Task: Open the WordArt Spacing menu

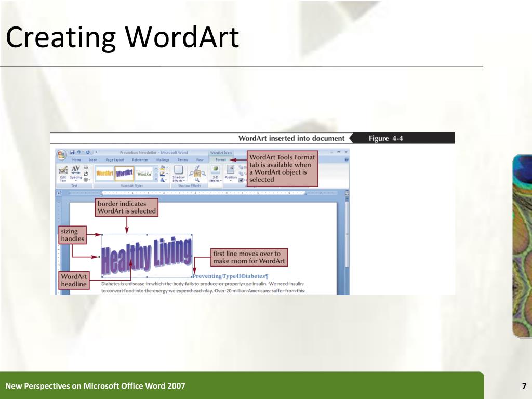Action: [x=76, y=174]
